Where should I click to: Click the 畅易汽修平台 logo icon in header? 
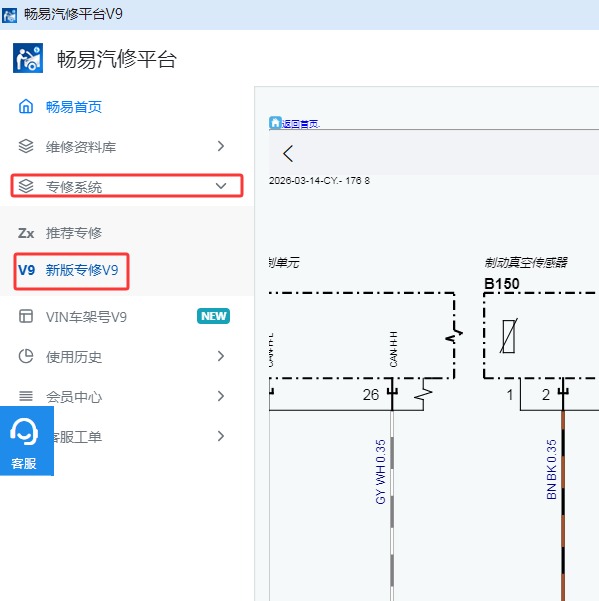(x=28, y=58)
